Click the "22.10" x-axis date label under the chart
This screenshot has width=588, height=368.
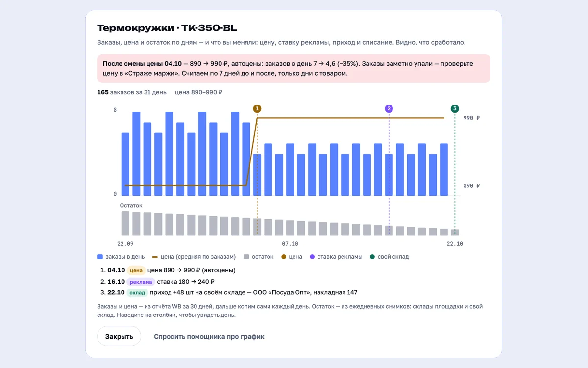455,244
